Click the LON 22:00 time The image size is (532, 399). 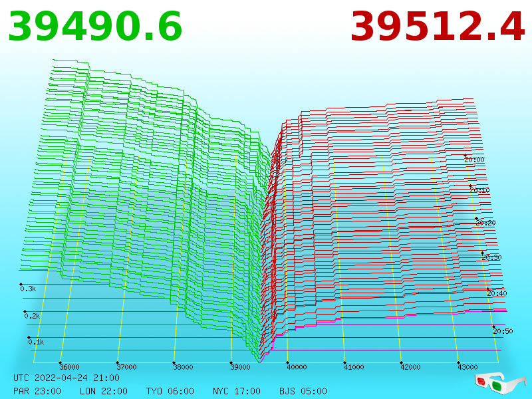(104, 391)
